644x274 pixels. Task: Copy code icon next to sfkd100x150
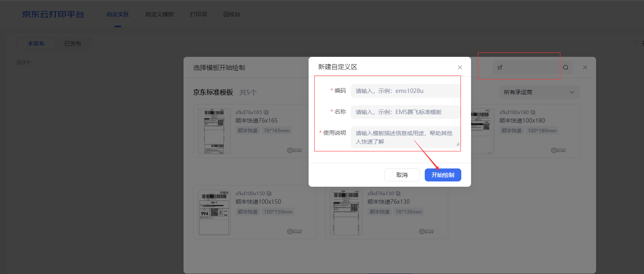(269, 194)
